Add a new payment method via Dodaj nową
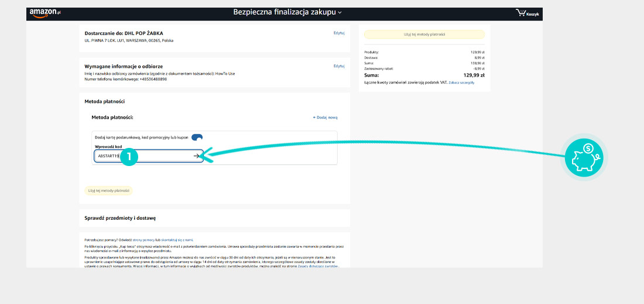644x304 pixels. pos(326,118)
